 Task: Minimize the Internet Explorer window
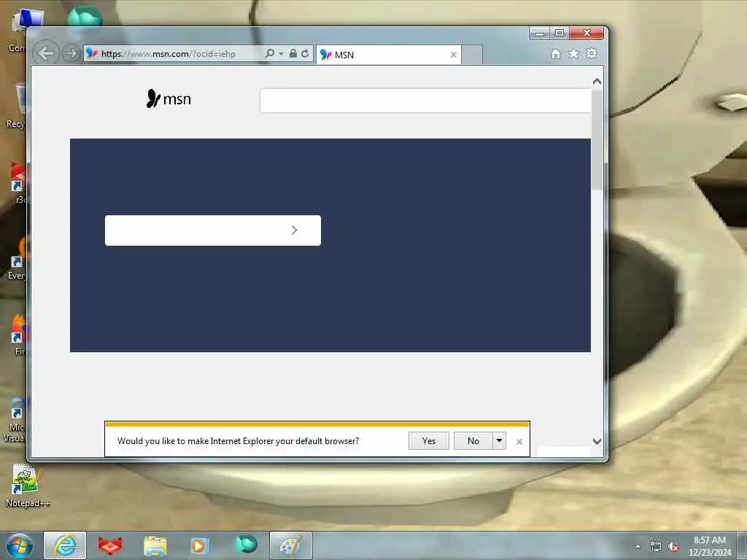coord(540,34)
